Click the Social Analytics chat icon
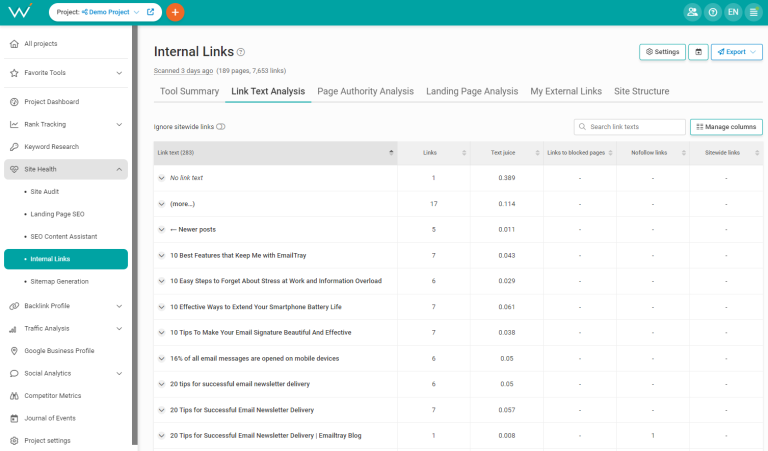The width and height of the screenshot is (768, 451). pyautogui.click(x=14, y=374)
